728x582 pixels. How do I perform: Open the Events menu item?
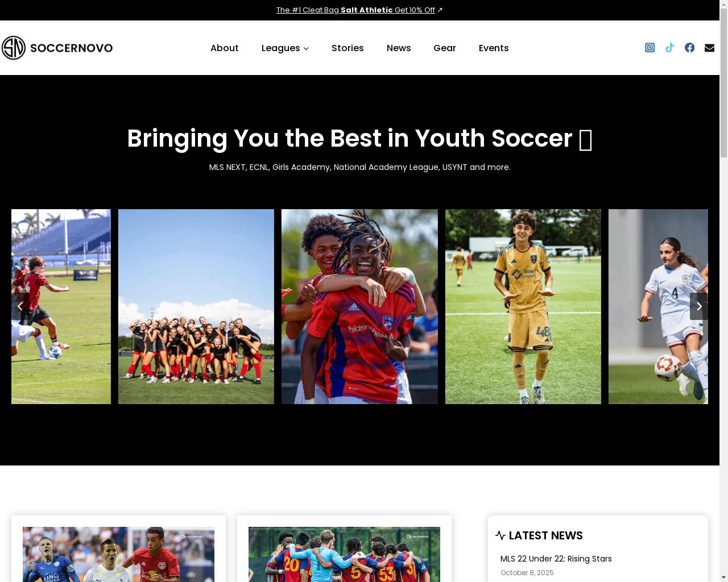click(x=494, y=48)
